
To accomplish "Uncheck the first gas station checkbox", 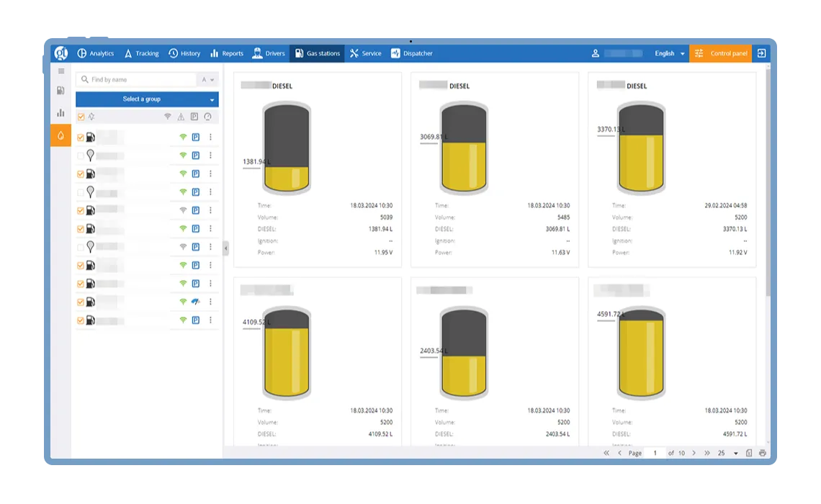I will [x=81, y=137].
